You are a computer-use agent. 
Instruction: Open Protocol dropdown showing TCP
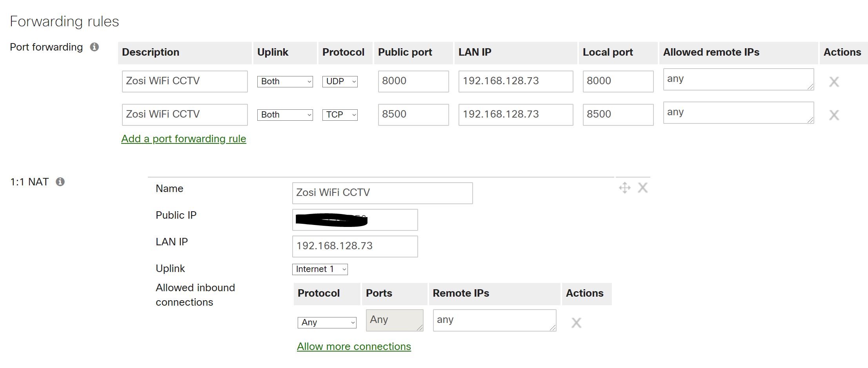(x=340, y=115)
